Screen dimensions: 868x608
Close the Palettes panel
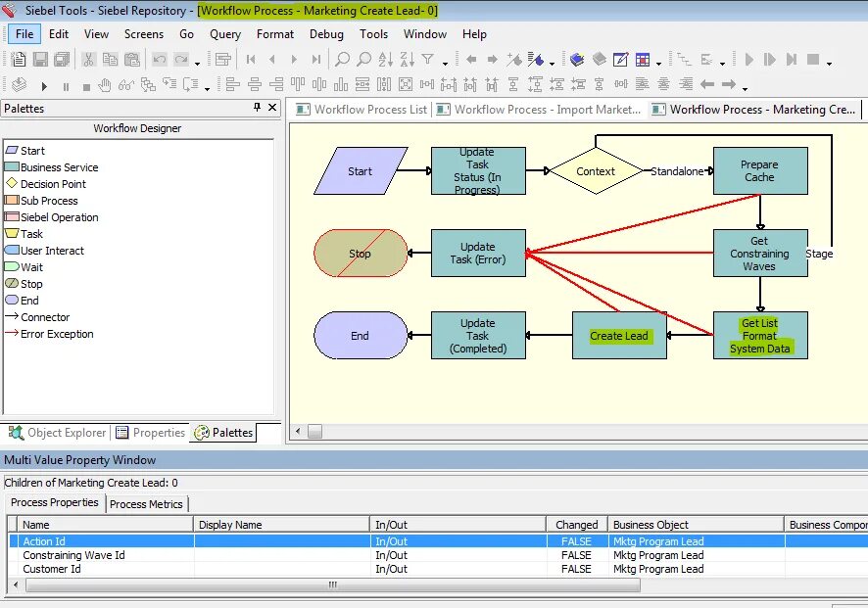272,108
